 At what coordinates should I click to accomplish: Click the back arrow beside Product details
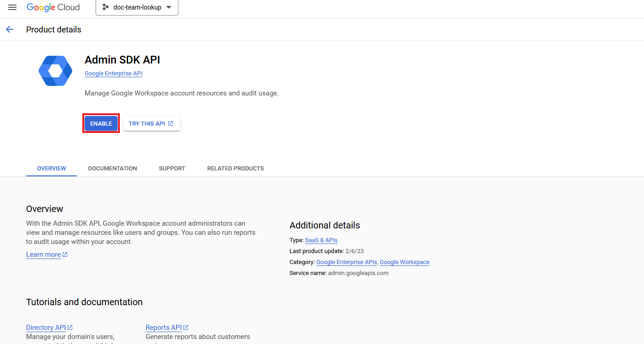pos(10,30)
